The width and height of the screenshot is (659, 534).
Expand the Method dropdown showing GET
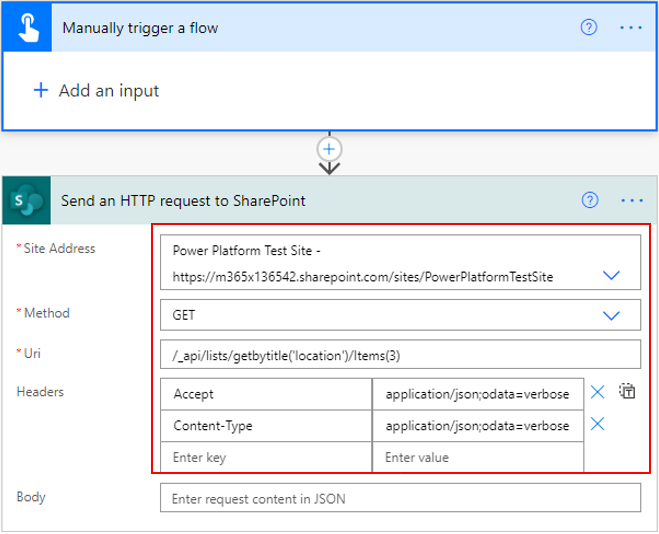[x=611, y=316]
